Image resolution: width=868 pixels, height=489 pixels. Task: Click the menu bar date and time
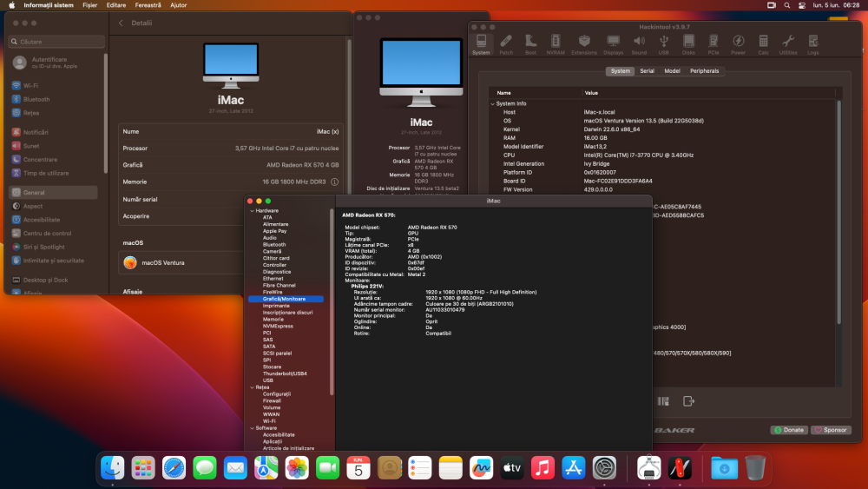[x=836, y=5]
